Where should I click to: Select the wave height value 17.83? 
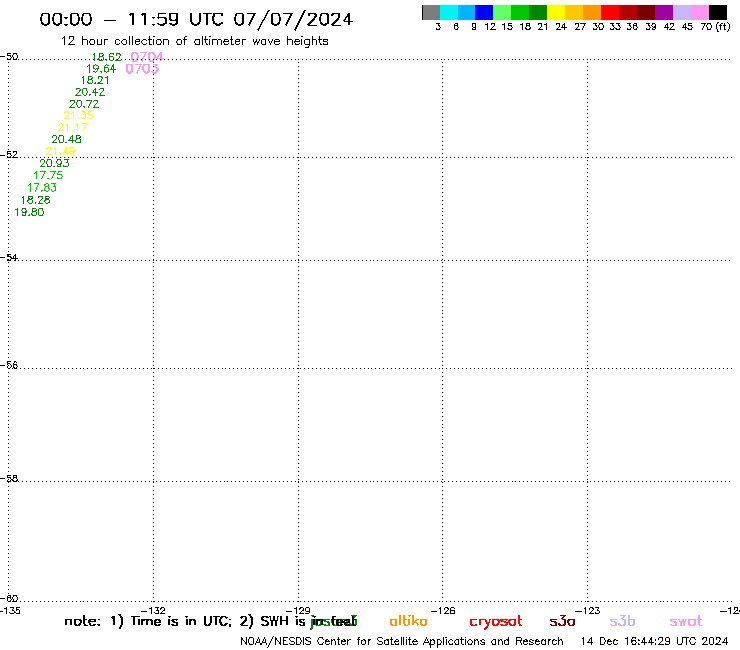click(x=42, y=187)
